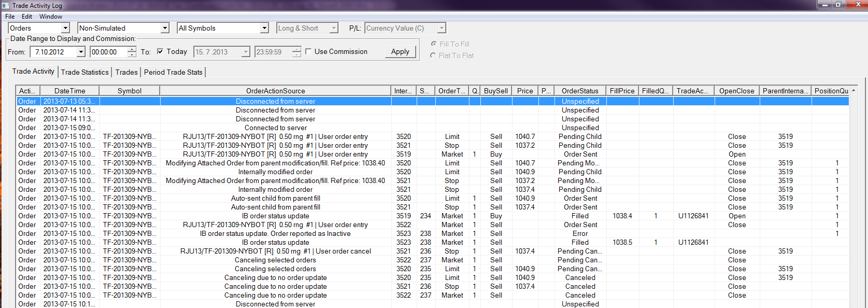Select the Fill To Fill radio button
The image size is (868, 308).
coord(433,44)
